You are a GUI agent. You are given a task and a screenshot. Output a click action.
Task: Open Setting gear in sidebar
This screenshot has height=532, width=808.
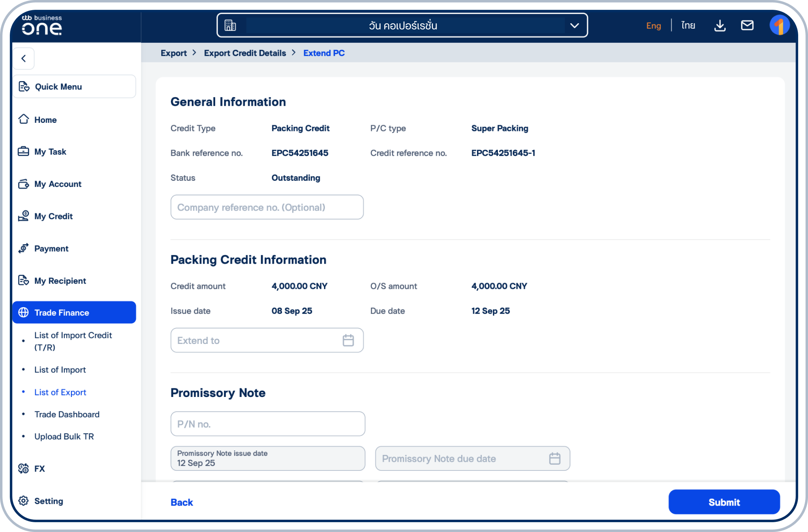click(x=24, y=501)
